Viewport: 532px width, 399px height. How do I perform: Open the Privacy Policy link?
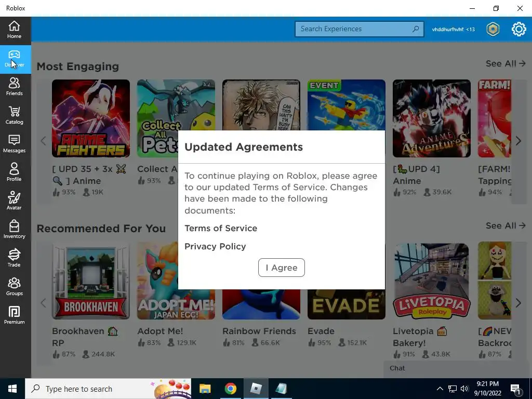[215, 246]
